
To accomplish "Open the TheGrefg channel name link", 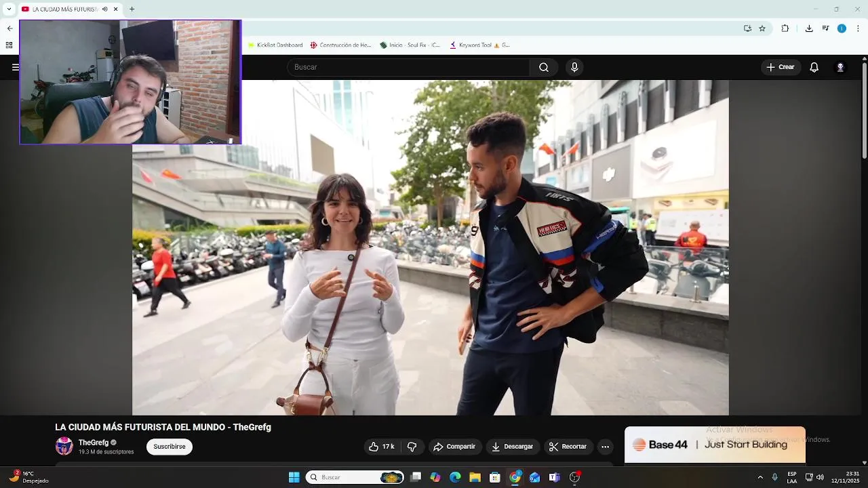I will point(94,443).
